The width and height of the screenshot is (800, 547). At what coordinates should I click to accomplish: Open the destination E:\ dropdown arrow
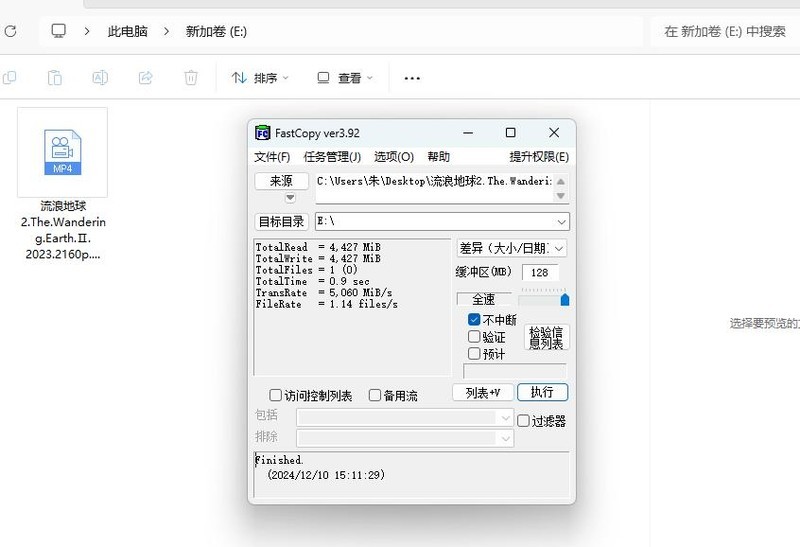561,222
